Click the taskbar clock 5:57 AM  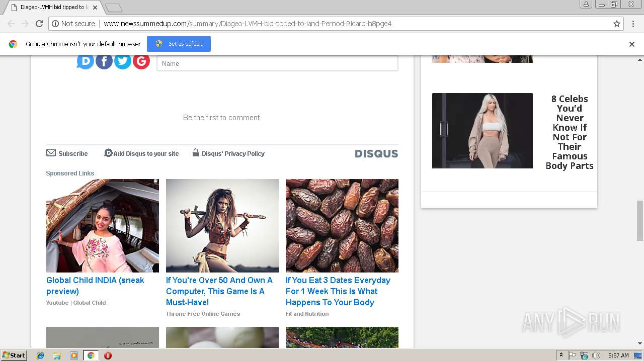point(618,355)
